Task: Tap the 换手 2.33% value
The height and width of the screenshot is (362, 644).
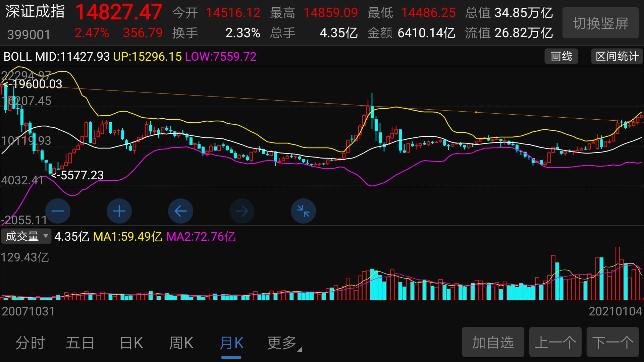Action: point(243,33)
